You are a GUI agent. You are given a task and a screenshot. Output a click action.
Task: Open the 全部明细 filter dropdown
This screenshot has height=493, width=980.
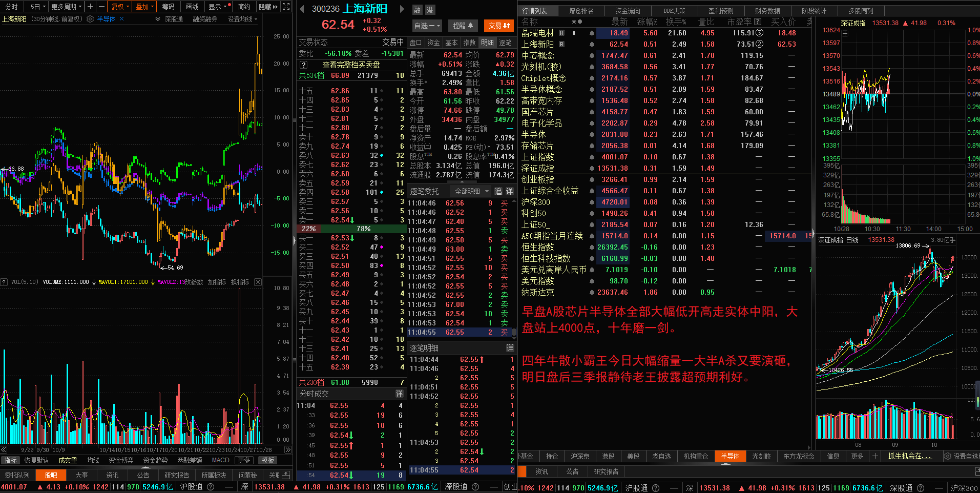(x=470, y=191)
